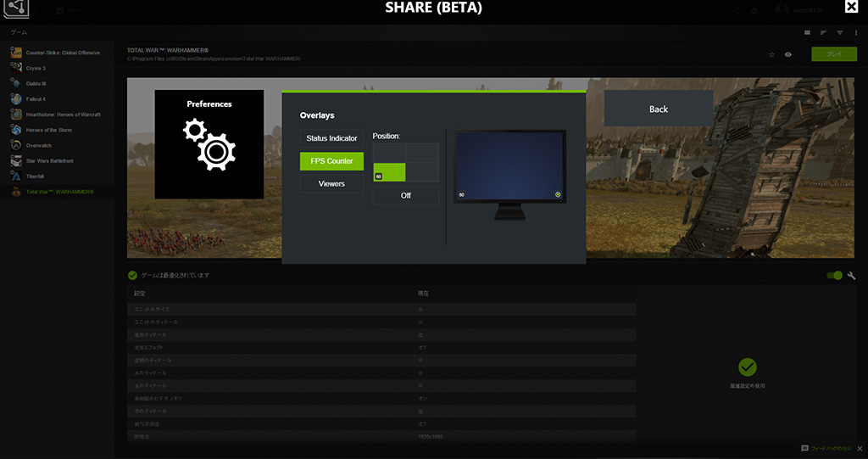The width and height of the screenshot is (868, 459).
Task: Click the game install path text
Action: [x=214, y=59]
